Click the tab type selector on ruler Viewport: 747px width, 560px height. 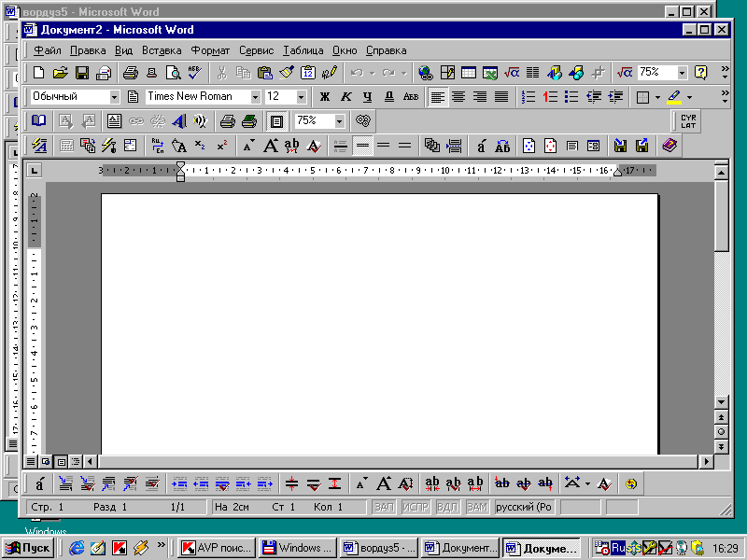pos(34,171)
